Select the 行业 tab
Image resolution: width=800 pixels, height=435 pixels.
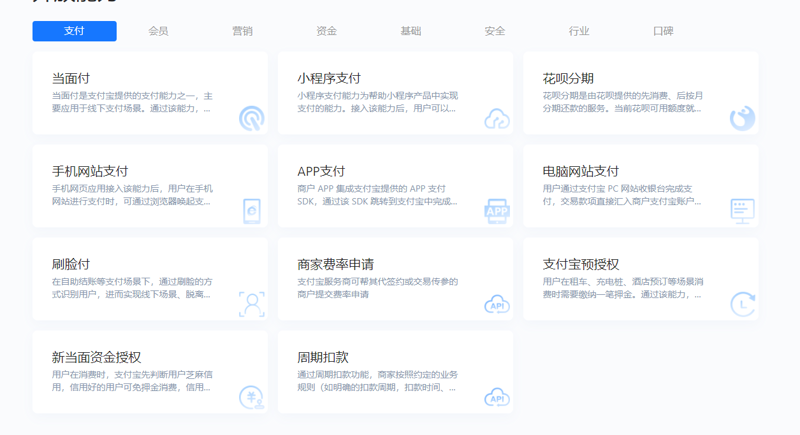click(579, 31)
